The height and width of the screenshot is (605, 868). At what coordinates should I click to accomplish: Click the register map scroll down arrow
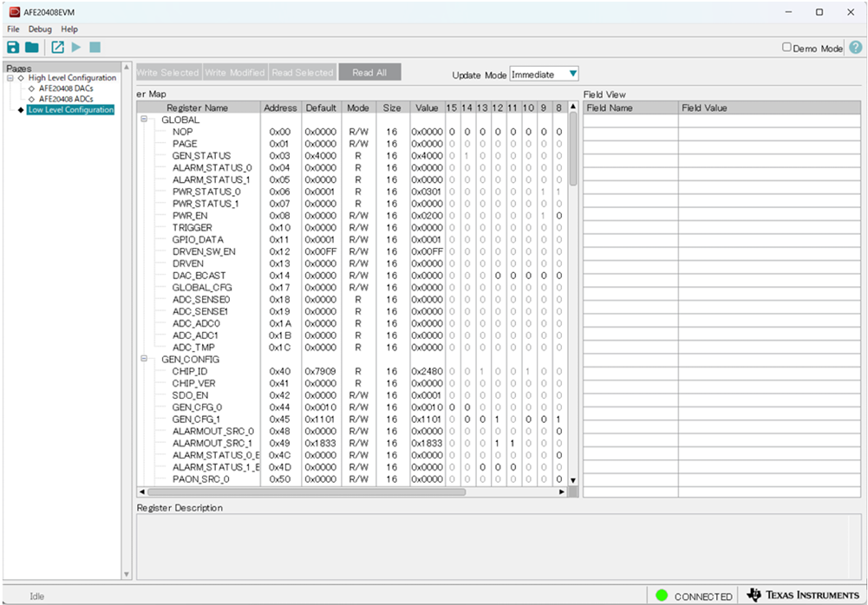pos(573,480)
